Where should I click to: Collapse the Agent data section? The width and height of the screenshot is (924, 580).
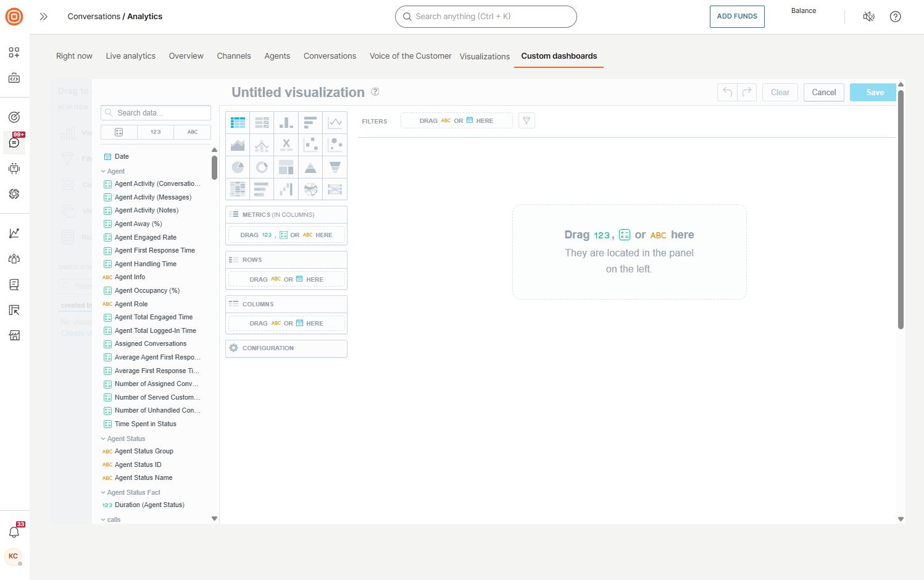coord(103,171)
